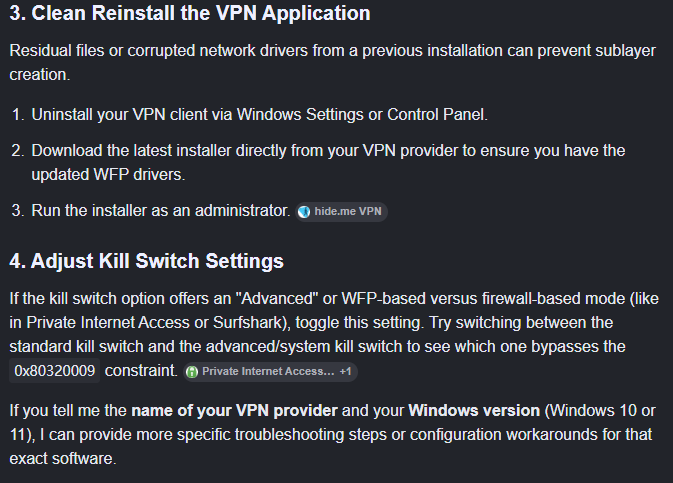Viewport: 673px width, 483px height.
Task: Click the word constraint after the error code
Action: pyautogui.click(x=141, y=371)
